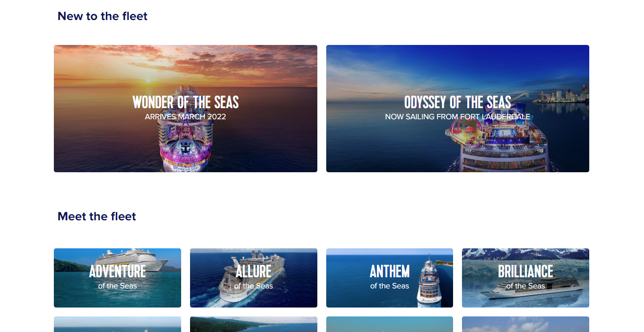Select the Adventure of the Seas tile
The height and width of the screenshot is (332, 644).
click(x=117, y=278)
